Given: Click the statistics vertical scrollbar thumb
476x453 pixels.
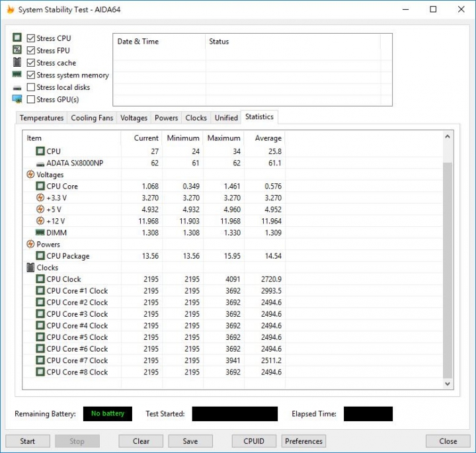Looking at the screenshot, I should click(x=448, y=270).
